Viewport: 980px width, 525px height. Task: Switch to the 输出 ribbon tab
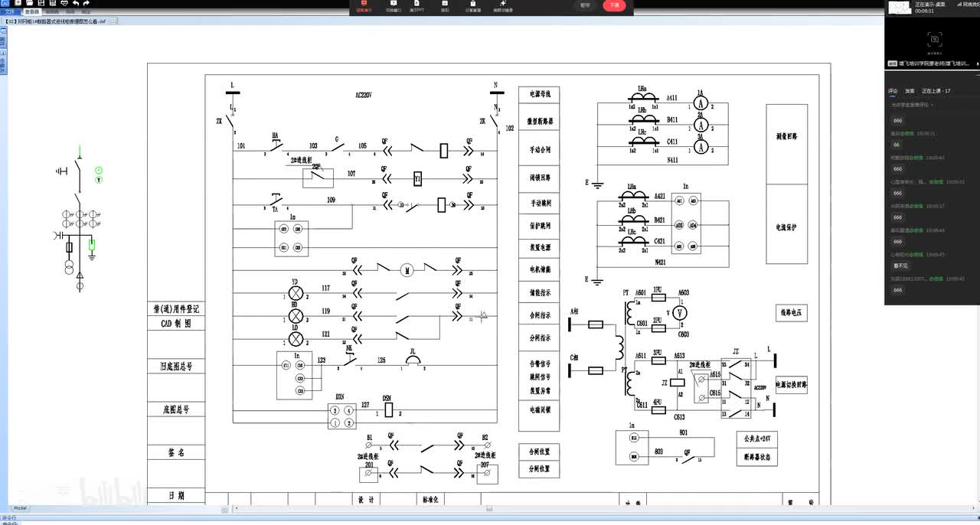click(x=85, y=12)
